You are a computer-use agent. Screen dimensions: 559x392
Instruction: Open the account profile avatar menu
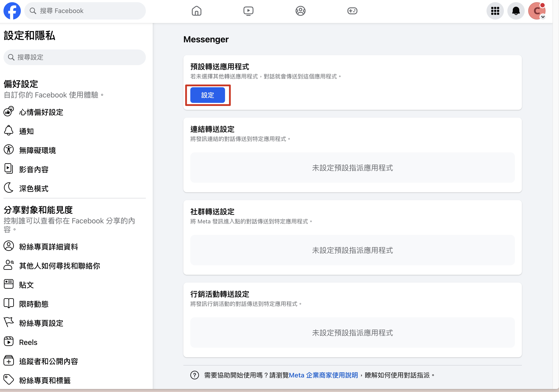(537, 11)
